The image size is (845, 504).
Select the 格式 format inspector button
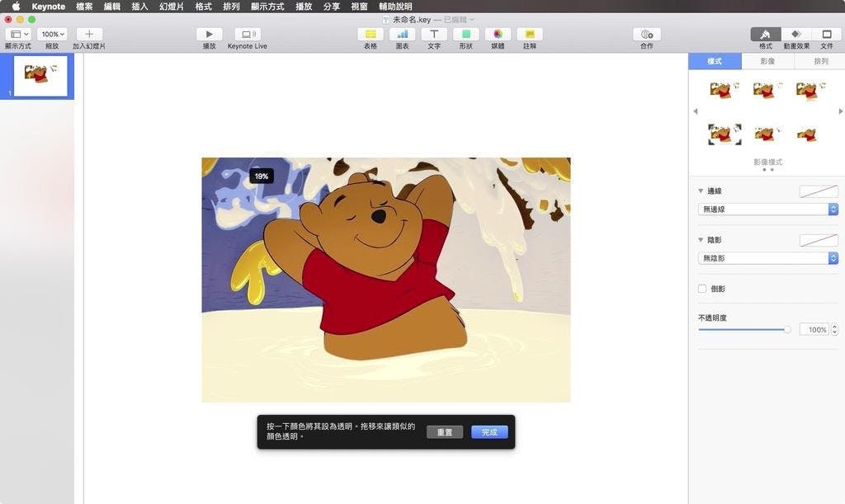(765, 34)
